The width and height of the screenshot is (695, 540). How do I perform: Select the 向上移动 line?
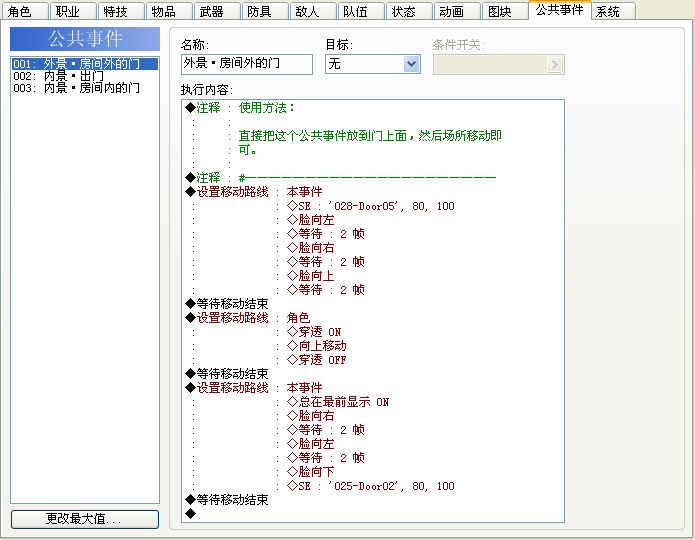pyautogui.click(x=372, y=346)
